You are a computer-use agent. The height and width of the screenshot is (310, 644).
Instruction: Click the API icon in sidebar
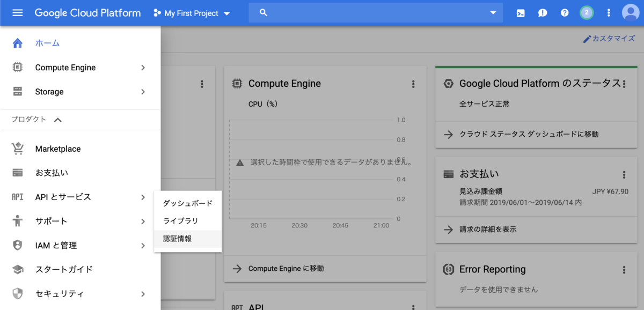point(18,197)
